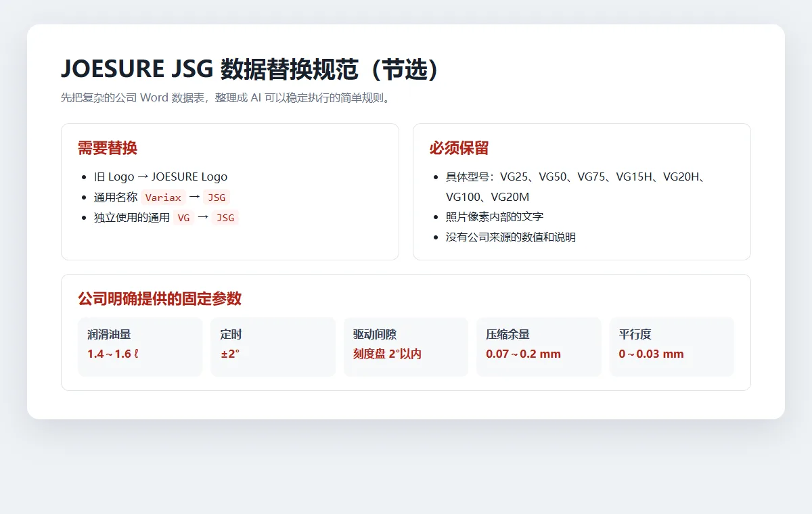This screenshot has height=514, width=812.
Task: Click the '公司明确提供的固定参数' heading
Action: [x=160, y=299]
